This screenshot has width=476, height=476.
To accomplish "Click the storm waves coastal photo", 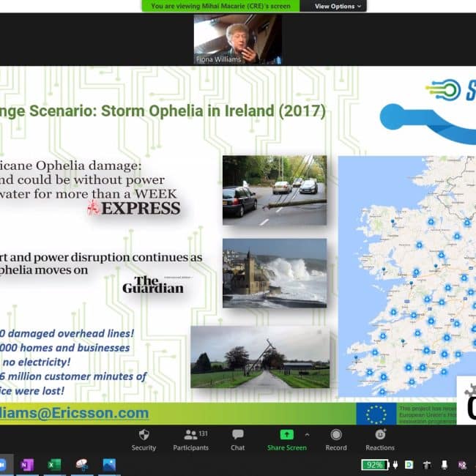I will pos(275,273).
